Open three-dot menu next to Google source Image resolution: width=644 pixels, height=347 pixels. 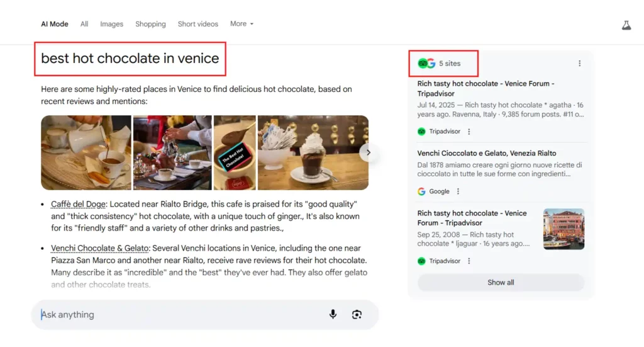(x=458, y=191)
